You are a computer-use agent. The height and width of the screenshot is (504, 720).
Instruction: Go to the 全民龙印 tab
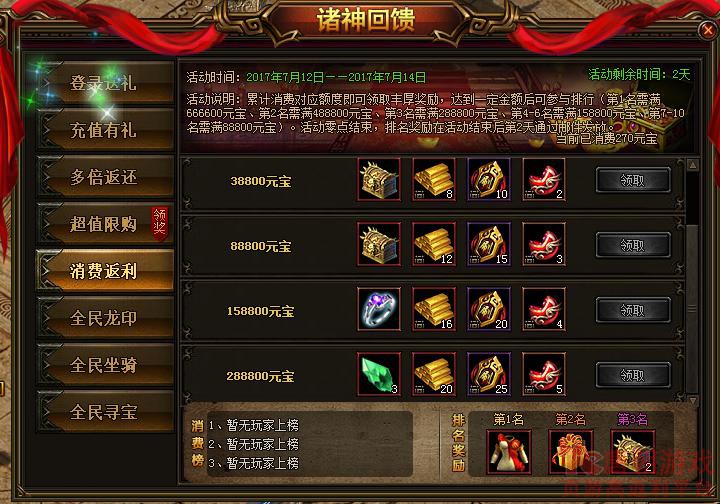(x=105, y=318)
